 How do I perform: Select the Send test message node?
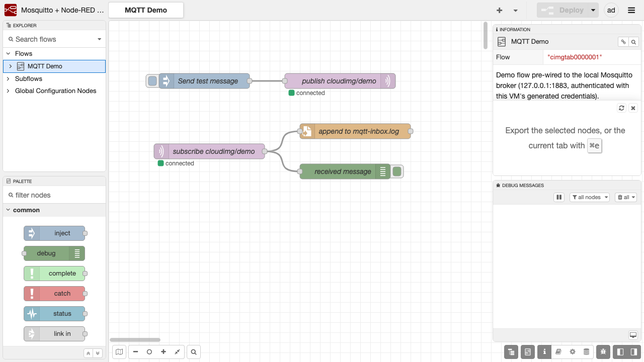tap(204, 81)
